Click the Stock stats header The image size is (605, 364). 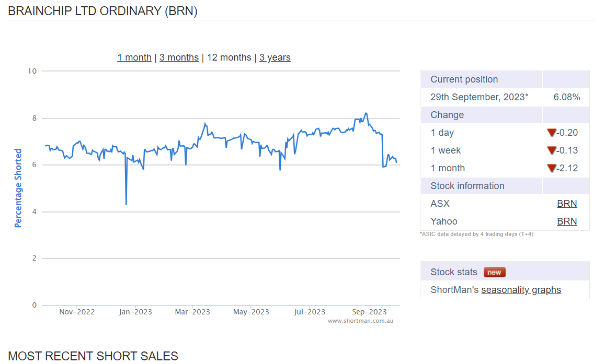tap(454, 272)
